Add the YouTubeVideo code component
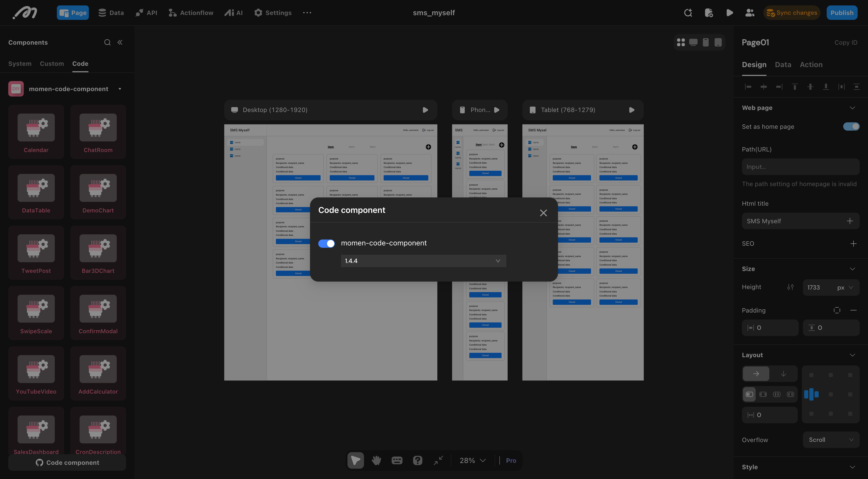Viewport: 868px width, 479px height. coord(36,373)
